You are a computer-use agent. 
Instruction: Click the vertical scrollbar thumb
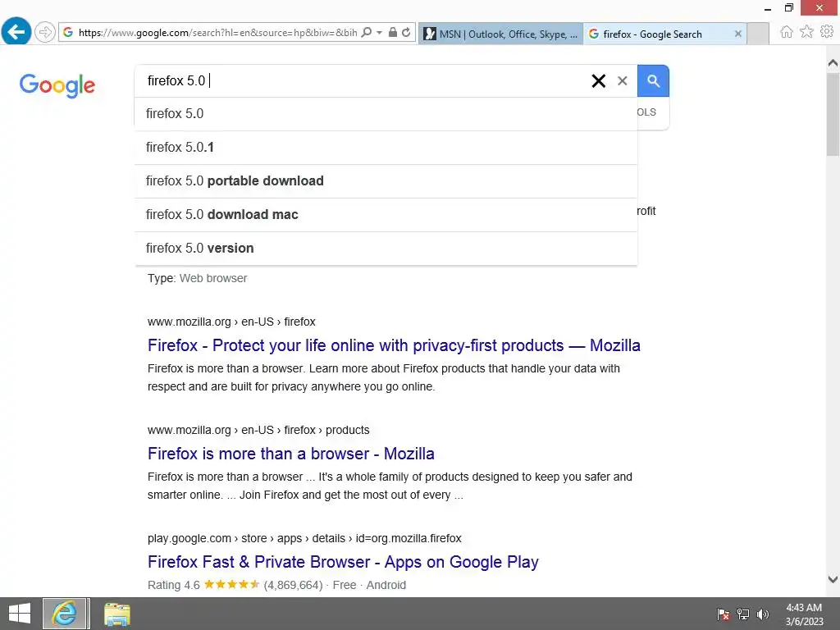(x=833, y=115)
